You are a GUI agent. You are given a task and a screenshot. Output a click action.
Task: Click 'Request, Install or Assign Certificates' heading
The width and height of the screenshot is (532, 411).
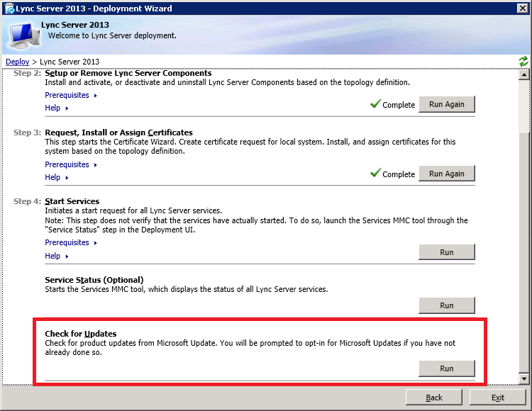coord(118,133)
